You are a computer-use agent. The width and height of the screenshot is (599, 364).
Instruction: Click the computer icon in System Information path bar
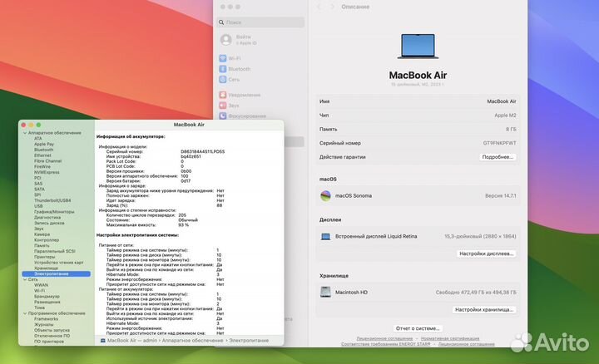(x=103, y=341)
